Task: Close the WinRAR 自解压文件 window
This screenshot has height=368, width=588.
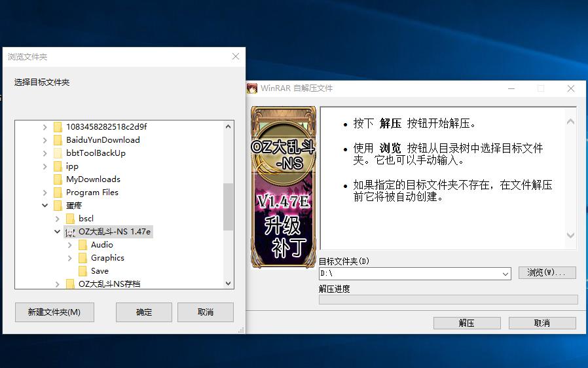Action: (571, 88)
